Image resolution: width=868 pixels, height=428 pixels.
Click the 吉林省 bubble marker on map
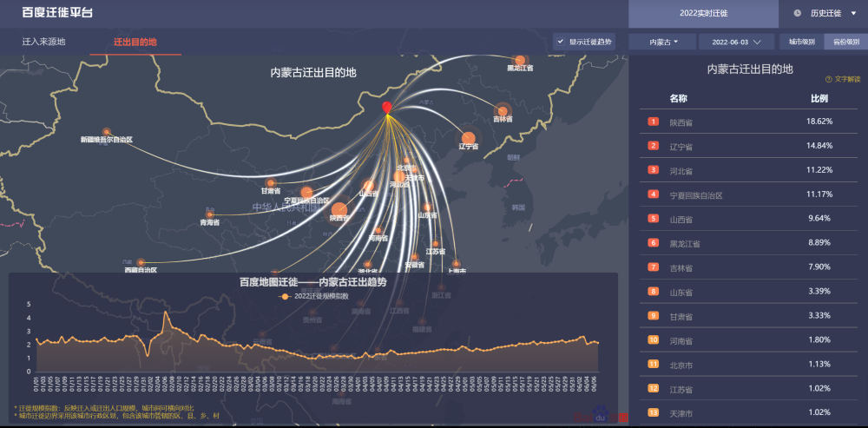pyautogui.click(x=503, y=109)
